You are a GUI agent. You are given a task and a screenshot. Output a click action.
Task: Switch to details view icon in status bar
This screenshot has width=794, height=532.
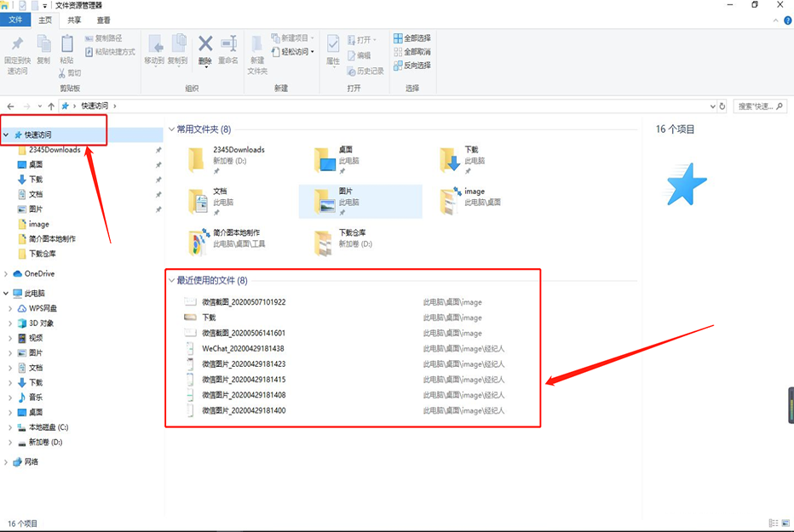(x=774, y=523)
